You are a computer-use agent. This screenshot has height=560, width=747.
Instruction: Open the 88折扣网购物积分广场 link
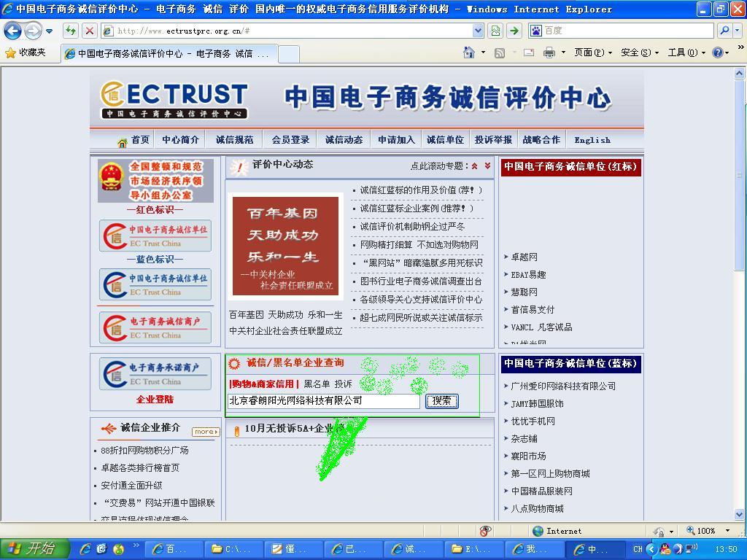144,450
